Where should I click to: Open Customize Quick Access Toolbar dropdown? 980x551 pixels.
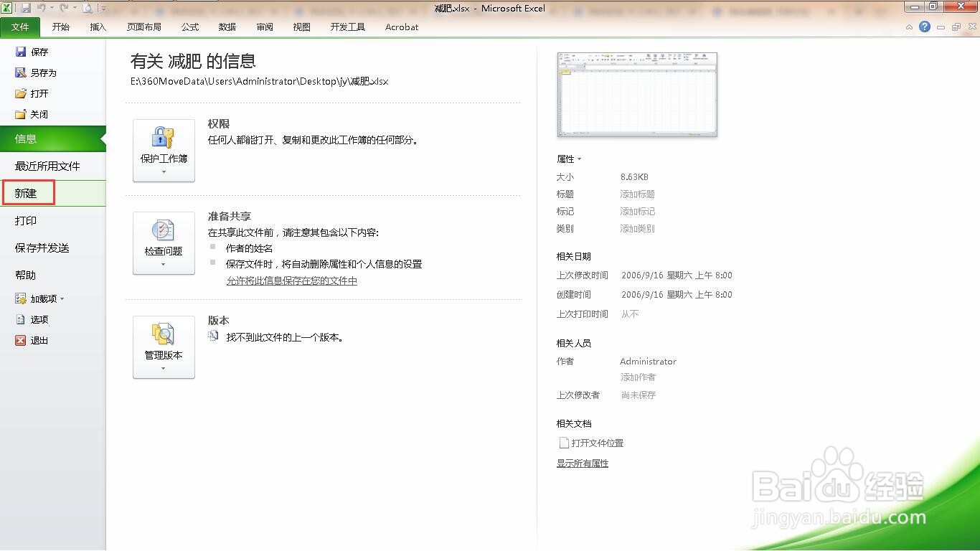[103, 9]
